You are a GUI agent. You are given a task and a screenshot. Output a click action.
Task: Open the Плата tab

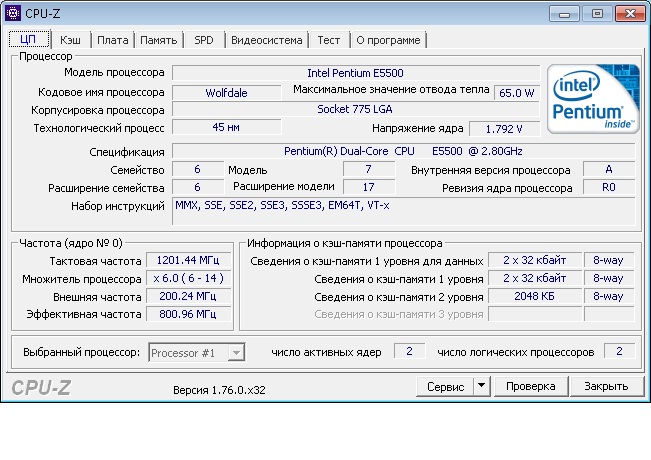[113, 40]
